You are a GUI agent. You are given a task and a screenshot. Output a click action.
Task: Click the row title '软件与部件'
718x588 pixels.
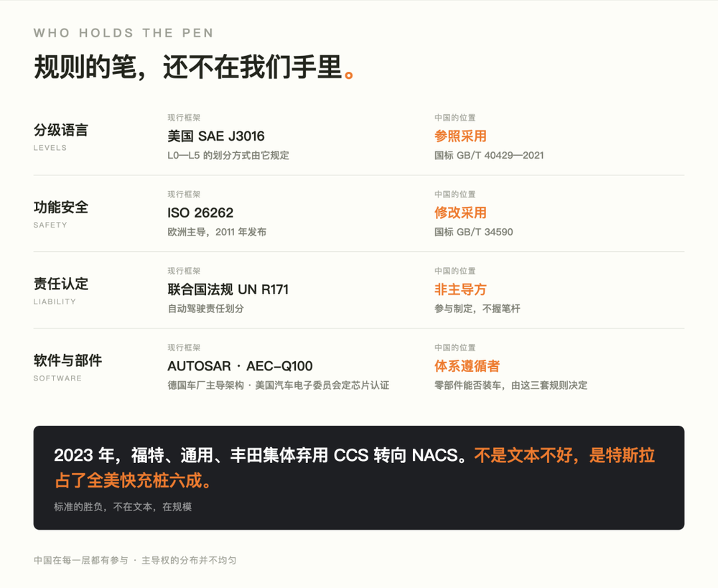tap(67, 360)
